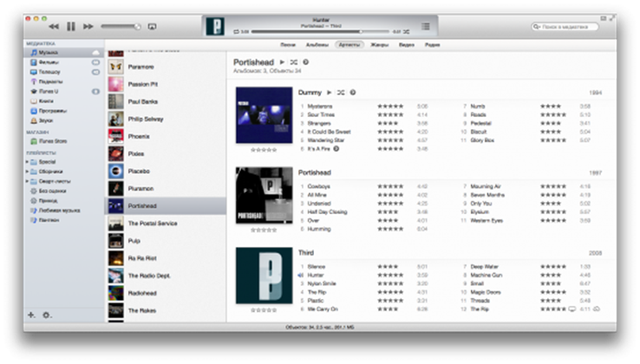The height and width of the screenshot is (364, 640).
Task: Select the track Machine Gun
Action: click(487, 276)
